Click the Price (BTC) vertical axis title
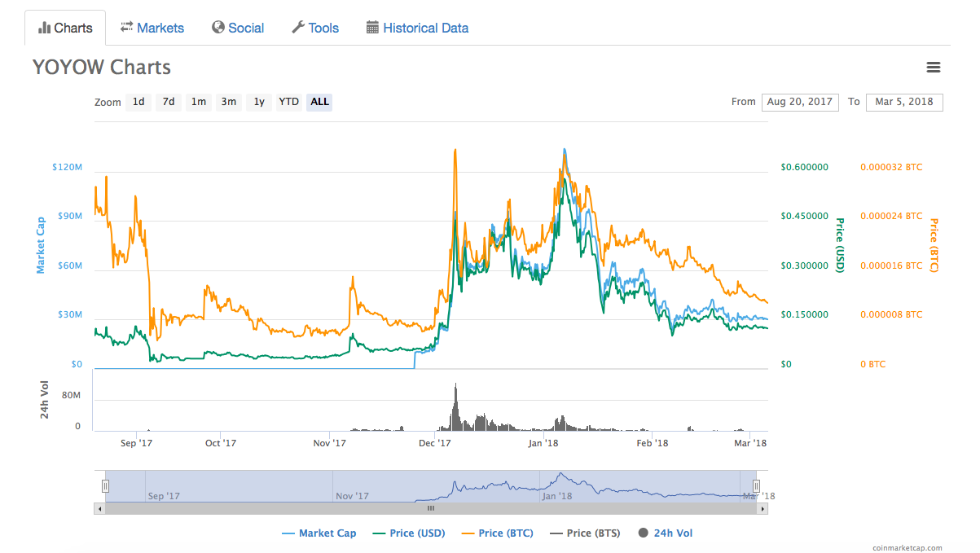This screenshot has width=980, height=553. click(x=934, y=244)
